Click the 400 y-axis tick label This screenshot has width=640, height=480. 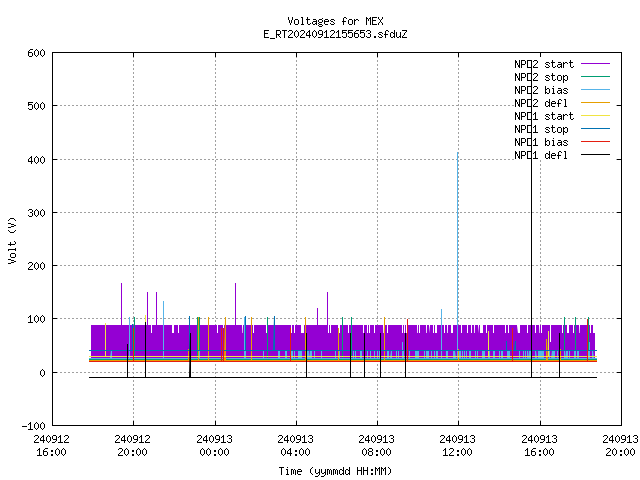coord(36,160)
